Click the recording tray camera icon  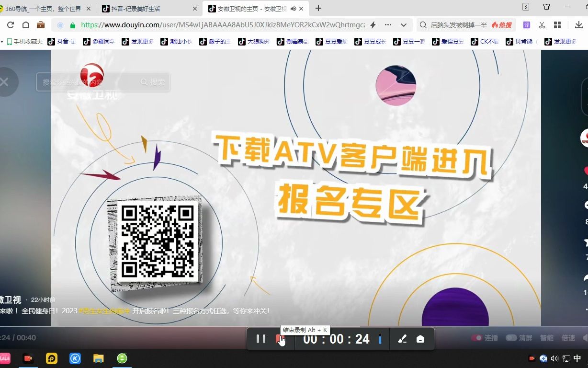(x=531, y=358)
